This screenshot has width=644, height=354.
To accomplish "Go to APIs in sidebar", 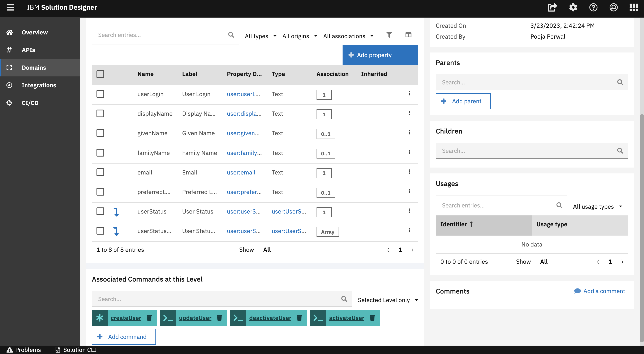I will point(28,50).
